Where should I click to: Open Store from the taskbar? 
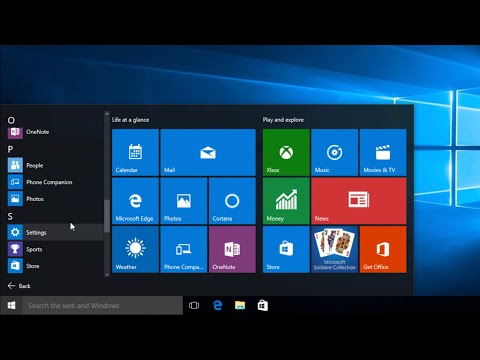(x=263, y=305)
